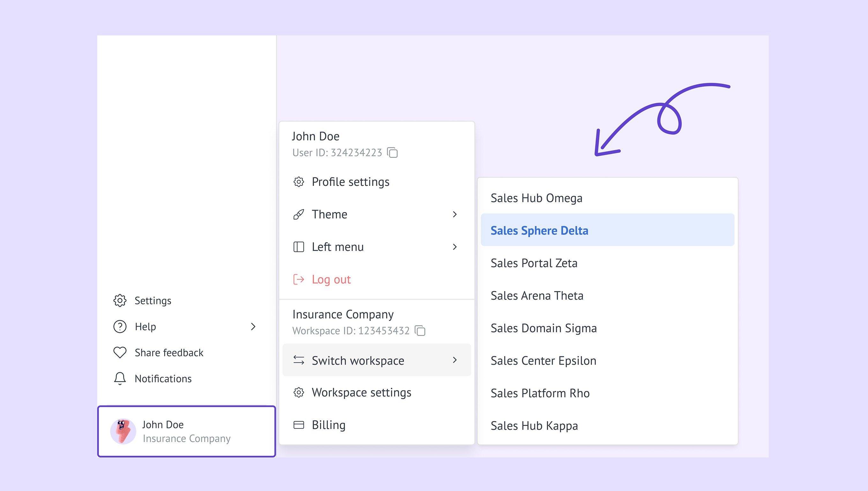Expand the Theme submenu chevron

pos(455,215)
